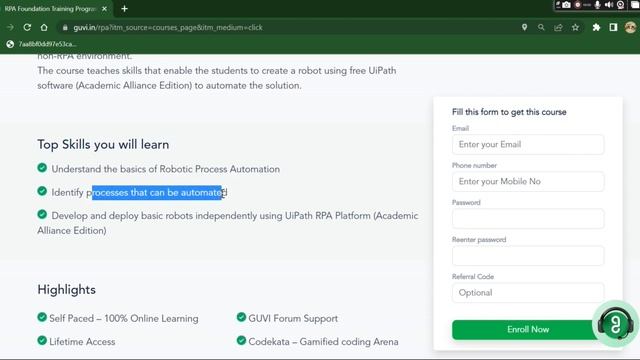Click the browser forward arrow
The width and height of the screenshot is (640, 360).
pos(10,27)
